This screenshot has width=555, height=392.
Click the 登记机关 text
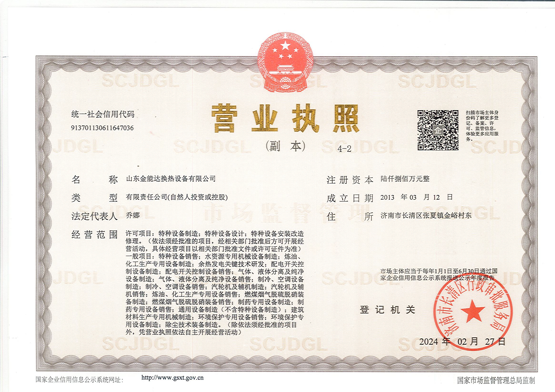(387, 310)
